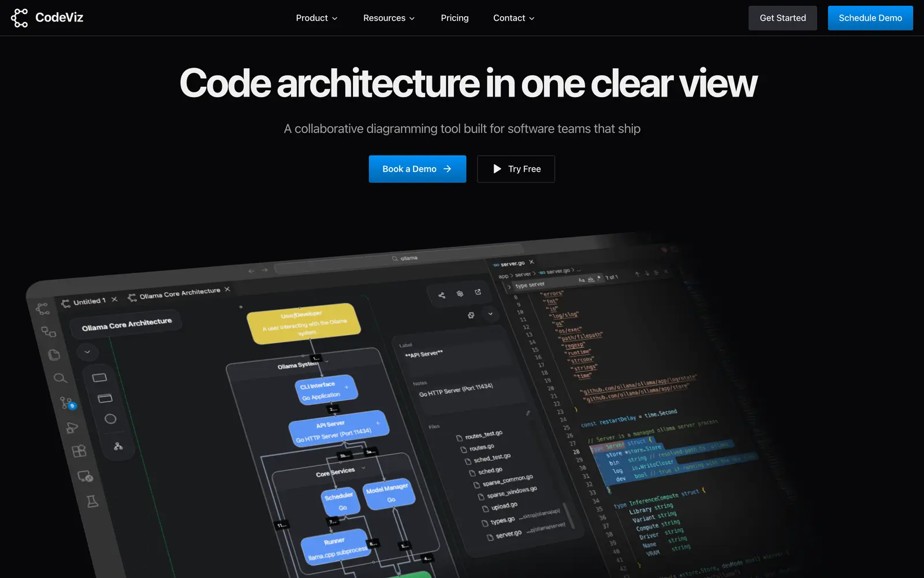The image size is (924, 578).
Task: Open the extensions sidebar icon
Action: [x=79, y=451]
